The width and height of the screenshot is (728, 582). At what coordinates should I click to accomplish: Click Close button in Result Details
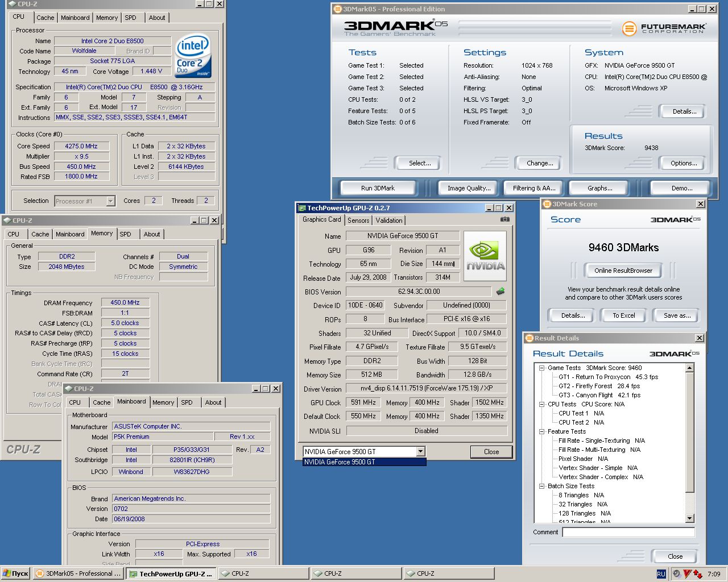click(675, 556)
